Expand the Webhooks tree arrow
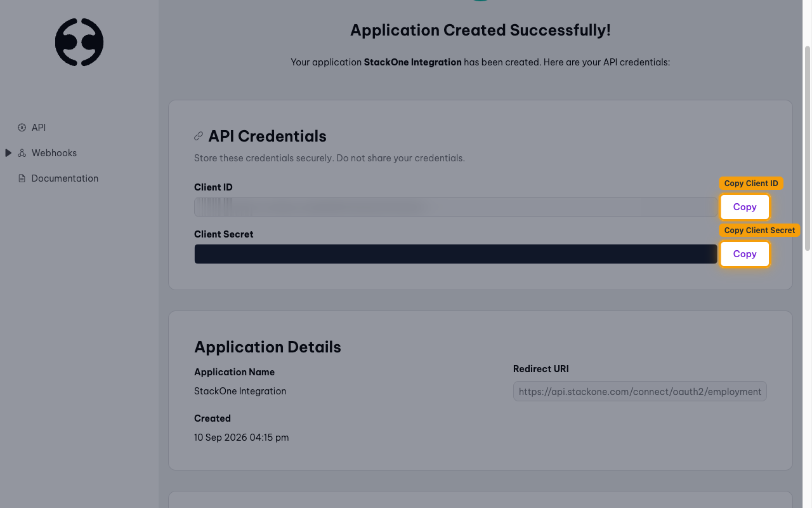The width and height of the screenshot is (812, 508). (8, 153)
